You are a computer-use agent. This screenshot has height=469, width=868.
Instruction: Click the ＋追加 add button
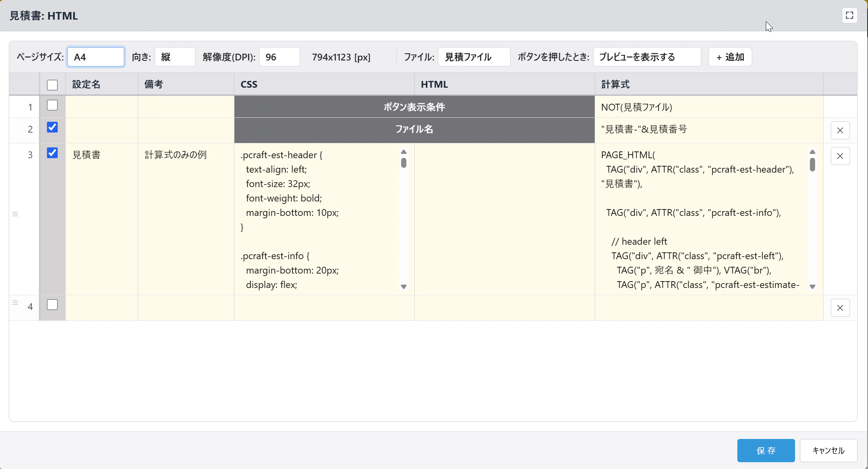point(730,57)
